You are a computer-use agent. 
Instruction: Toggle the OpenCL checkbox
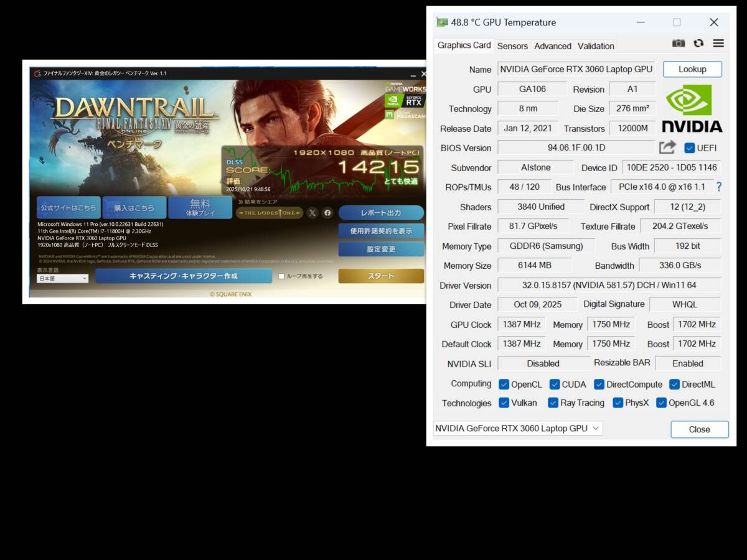click(504, 385)
